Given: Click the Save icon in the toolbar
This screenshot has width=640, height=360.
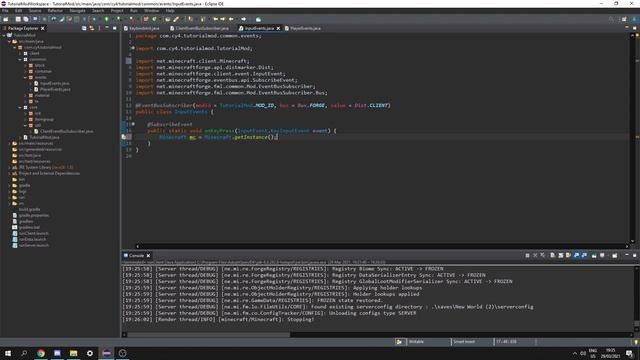Looking at the screenshot, I should click(x=18, y=19).
